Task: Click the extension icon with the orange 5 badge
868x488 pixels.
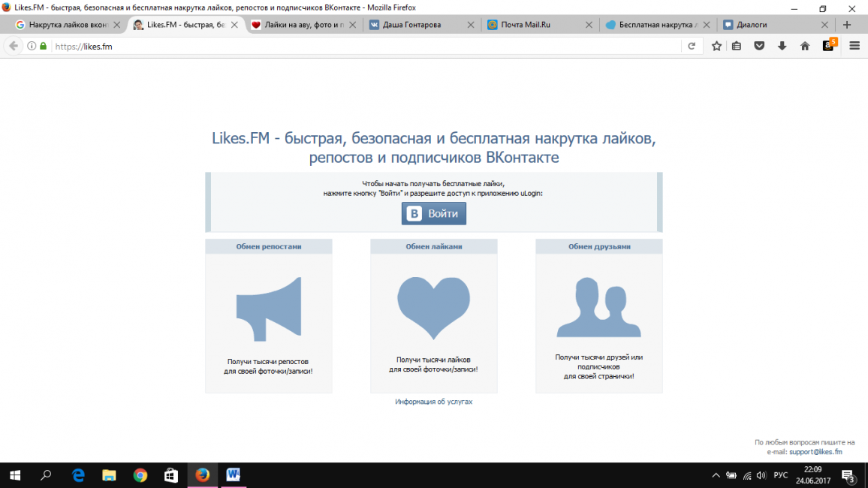Action: click(x=829, y=45)
